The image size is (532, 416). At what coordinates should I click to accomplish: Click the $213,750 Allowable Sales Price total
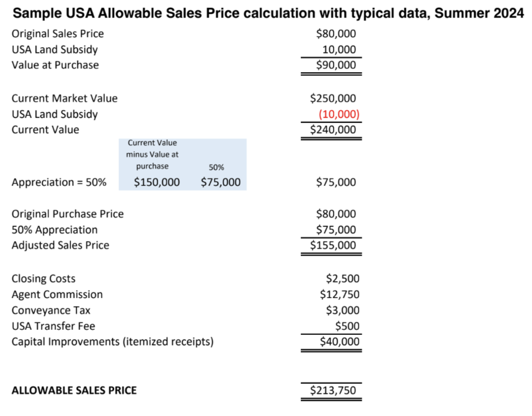(333, 391)
